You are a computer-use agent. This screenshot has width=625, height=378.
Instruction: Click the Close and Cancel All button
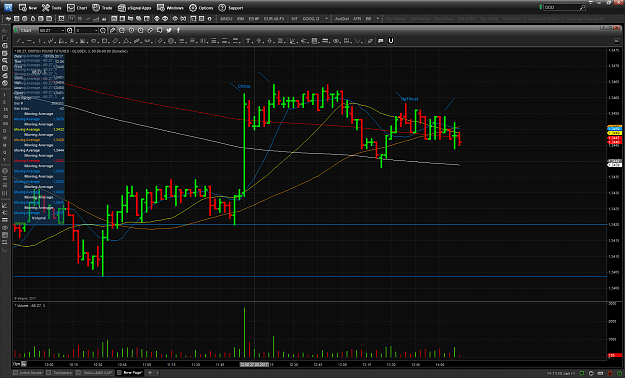click(x=585, y=19)
